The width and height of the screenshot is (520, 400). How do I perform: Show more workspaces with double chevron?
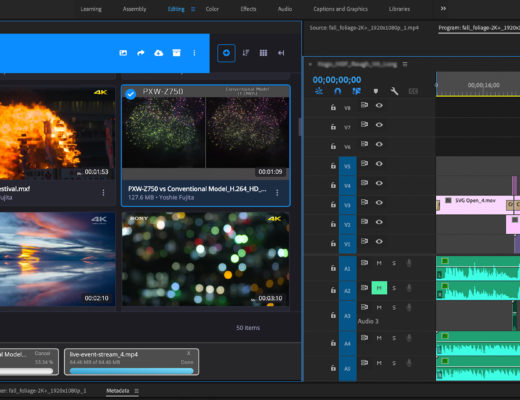[x=443, y=9]
